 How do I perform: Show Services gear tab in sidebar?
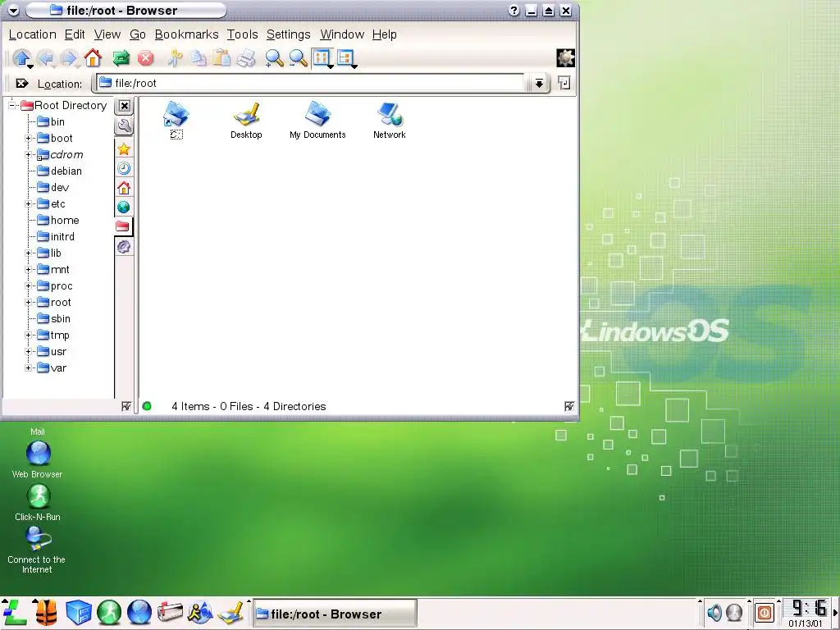click(124, 246)
